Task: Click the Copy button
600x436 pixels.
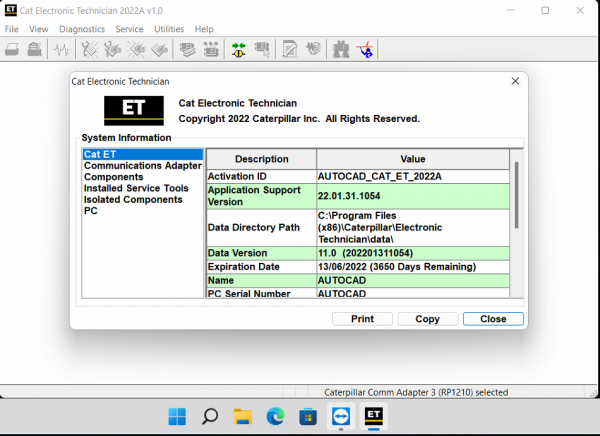Action: click(x=427, y=319)
